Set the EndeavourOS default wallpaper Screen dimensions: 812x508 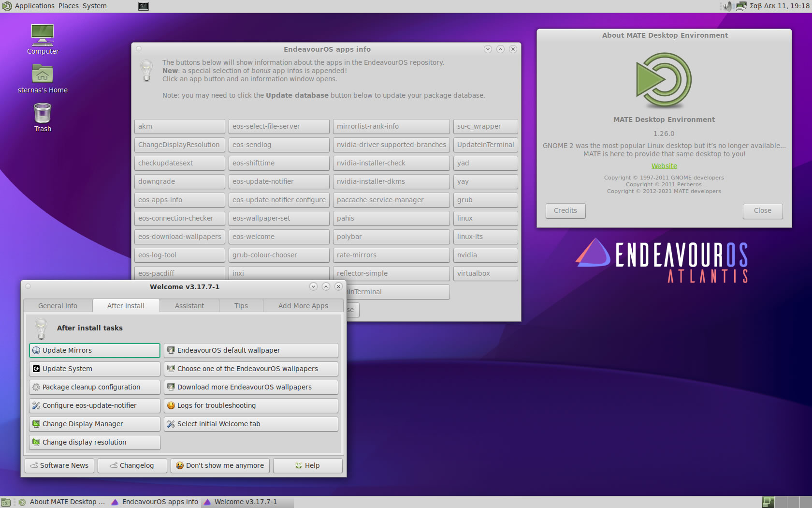click(251, 350)
